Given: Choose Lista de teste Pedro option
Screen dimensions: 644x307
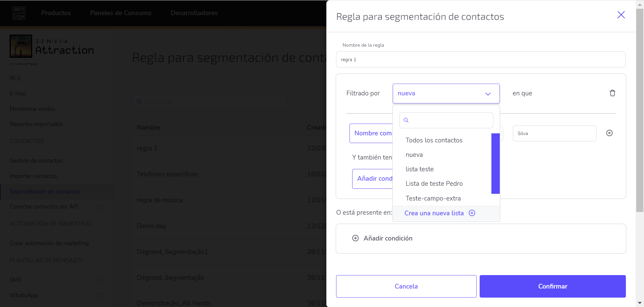Looking at the screenshot, I should pyautogui.click(x=434, y=183).
